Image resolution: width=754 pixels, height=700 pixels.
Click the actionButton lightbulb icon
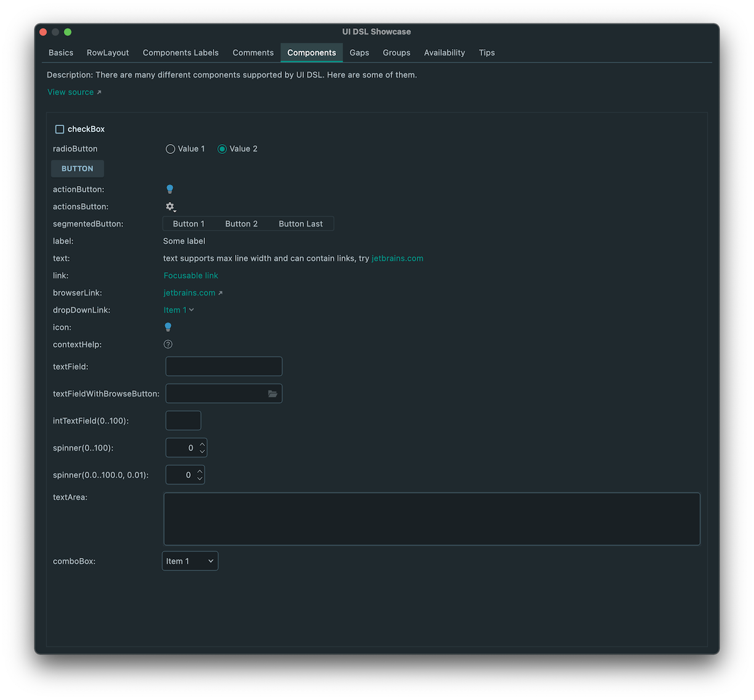(x=170, y=189)
